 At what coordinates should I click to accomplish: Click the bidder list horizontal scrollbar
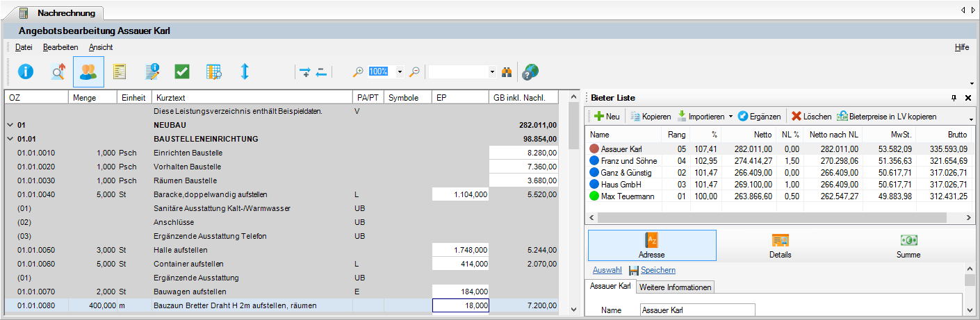781,217
